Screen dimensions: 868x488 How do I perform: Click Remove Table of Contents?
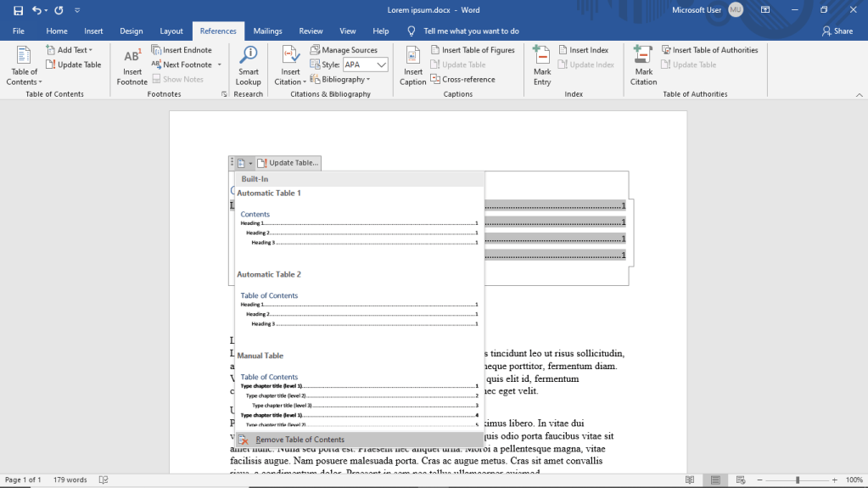coord(359,440)
